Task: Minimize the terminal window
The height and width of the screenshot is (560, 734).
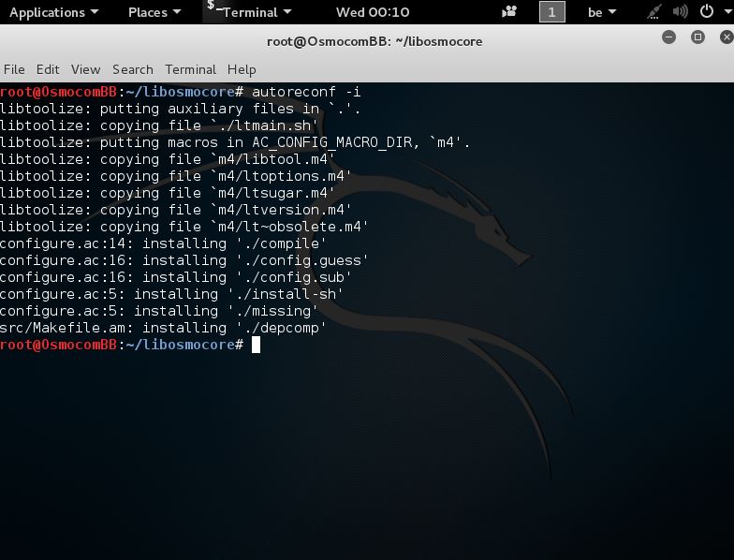Action: coord(668,37)
